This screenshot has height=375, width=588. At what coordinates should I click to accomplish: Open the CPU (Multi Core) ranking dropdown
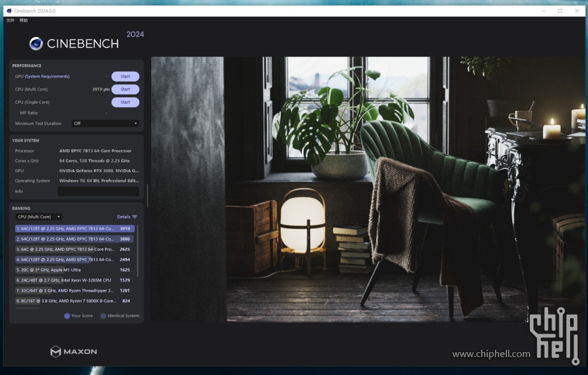[38, 217]
